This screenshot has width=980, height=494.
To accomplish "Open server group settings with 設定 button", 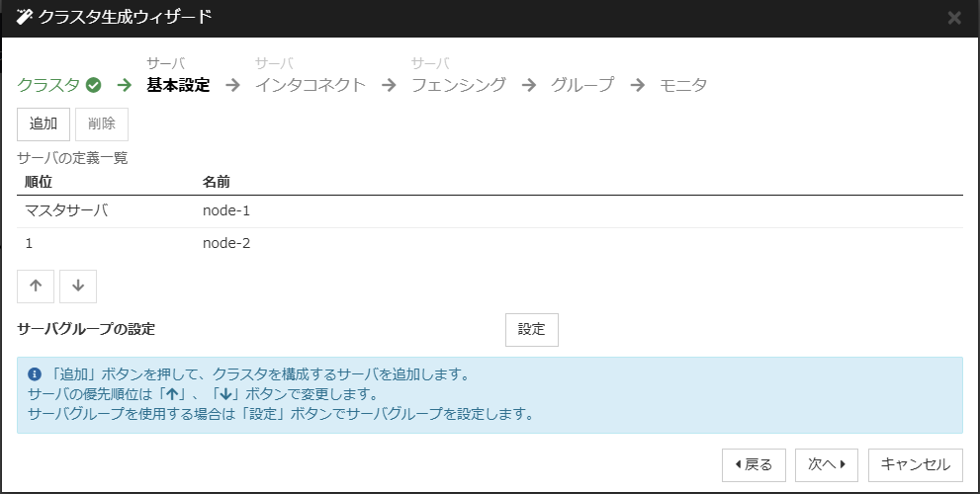I will (x=531, y=330).
